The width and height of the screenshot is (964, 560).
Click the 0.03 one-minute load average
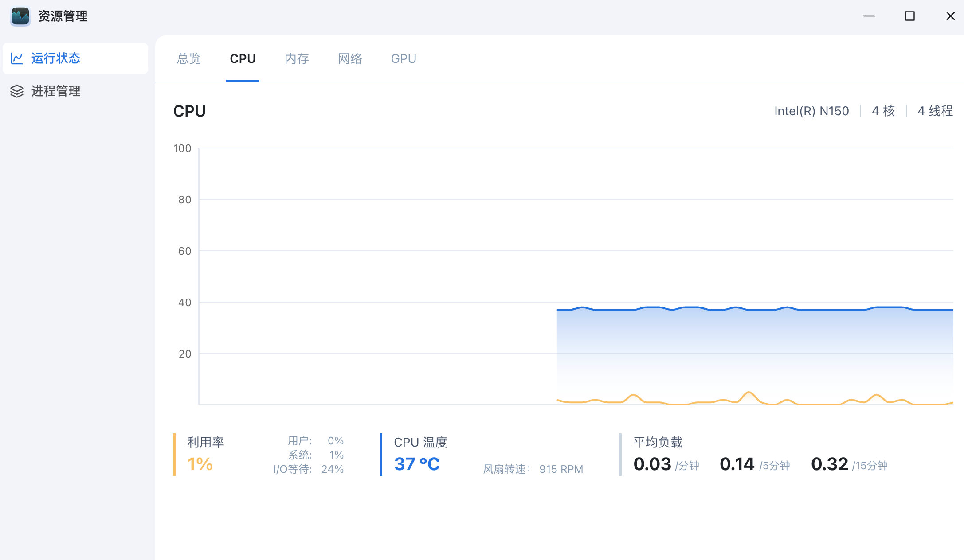(652, 464)
